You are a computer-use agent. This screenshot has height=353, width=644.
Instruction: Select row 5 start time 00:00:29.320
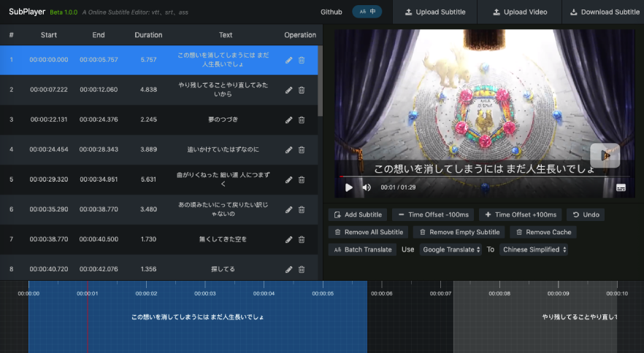pos(49,179)
